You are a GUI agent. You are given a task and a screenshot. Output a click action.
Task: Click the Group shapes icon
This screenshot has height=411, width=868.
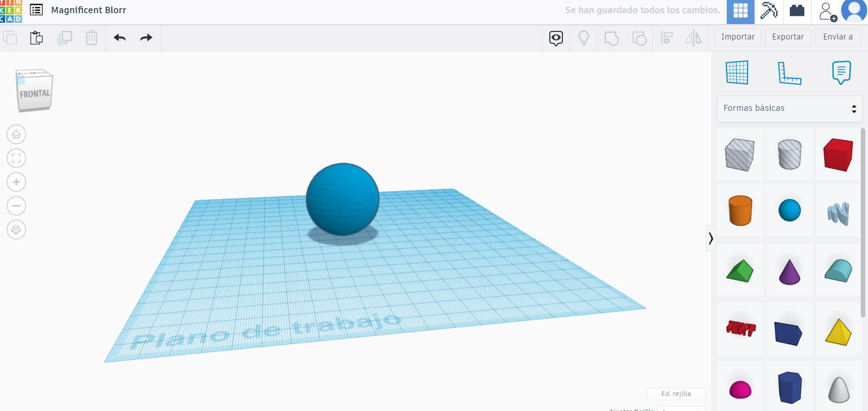612,38
